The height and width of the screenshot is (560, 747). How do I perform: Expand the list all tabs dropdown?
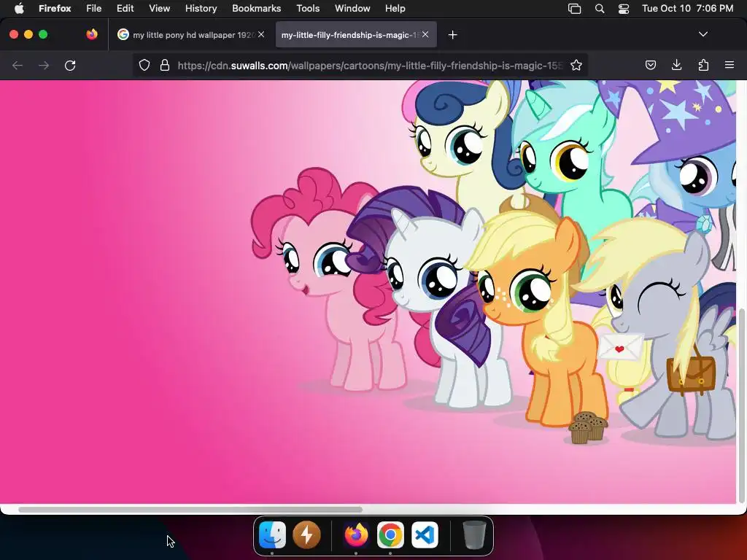(703, 34)
